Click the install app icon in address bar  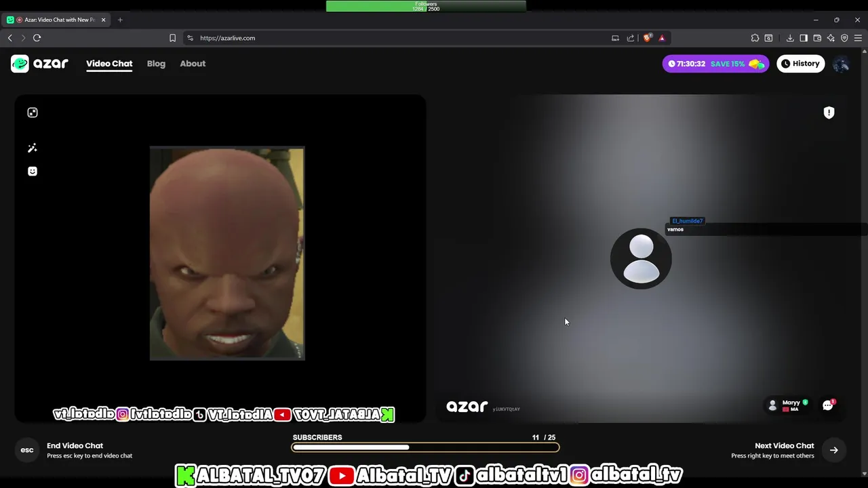[615, 38]
